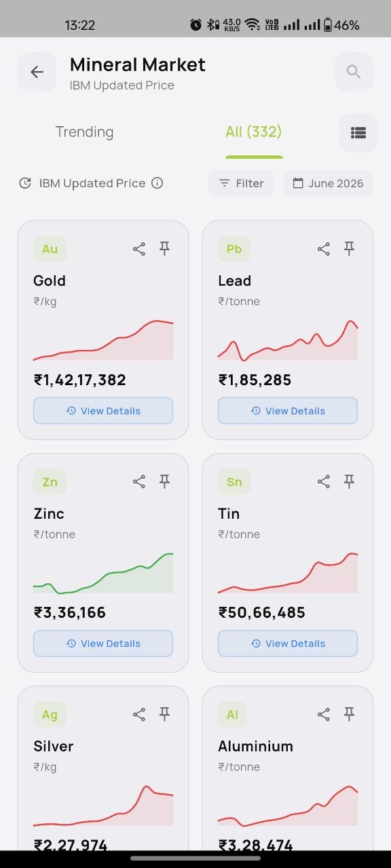View Details for Gold
391x868 pixels.
103,411
